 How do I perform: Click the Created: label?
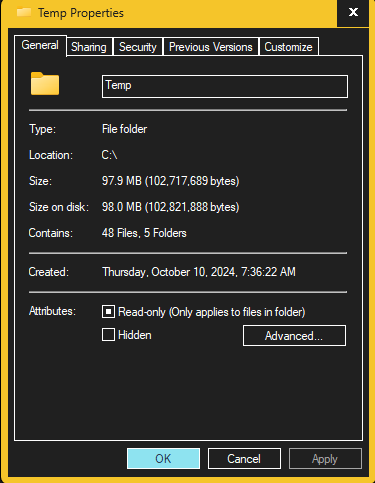49,272
